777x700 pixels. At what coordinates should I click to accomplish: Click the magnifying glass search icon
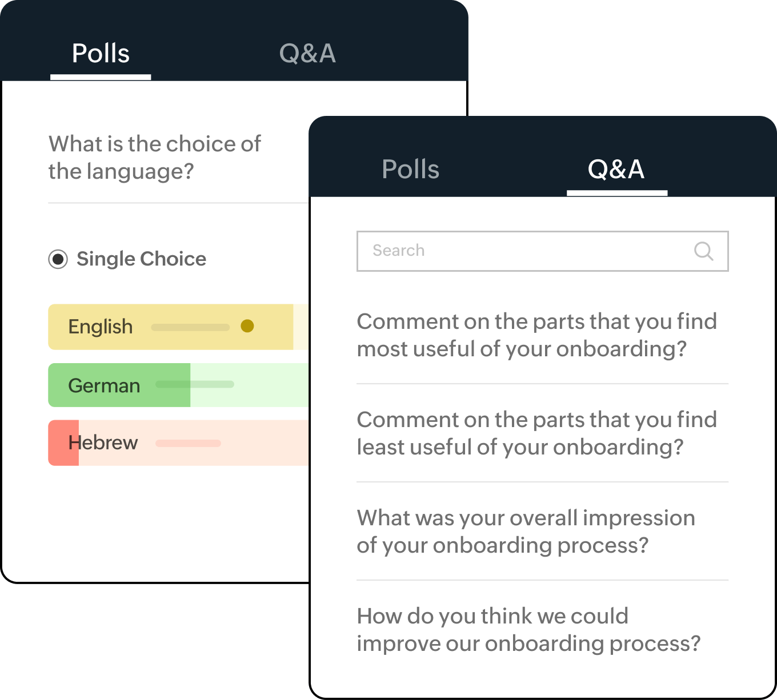pos(703,251)
